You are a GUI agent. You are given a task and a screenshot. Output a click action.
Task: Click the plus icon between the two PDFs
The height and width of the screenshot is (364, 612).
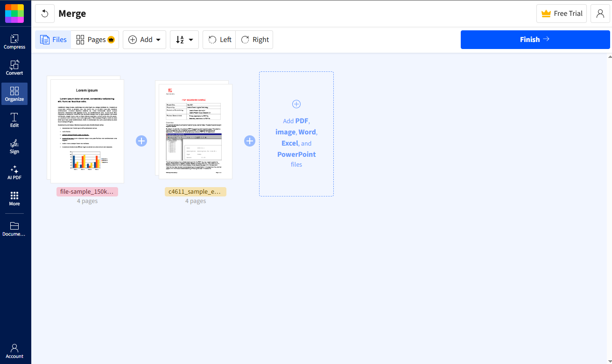[141, 140]
